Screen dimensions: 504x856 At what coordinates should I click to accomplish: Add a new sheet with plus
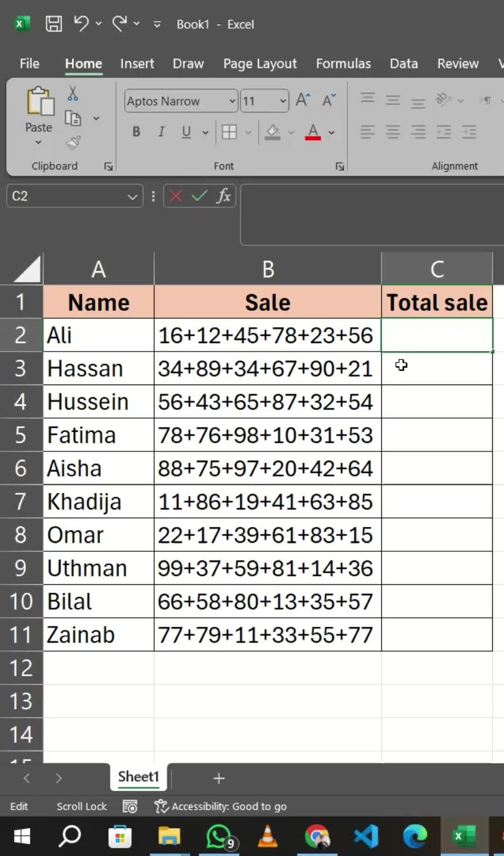pos(219,778)
